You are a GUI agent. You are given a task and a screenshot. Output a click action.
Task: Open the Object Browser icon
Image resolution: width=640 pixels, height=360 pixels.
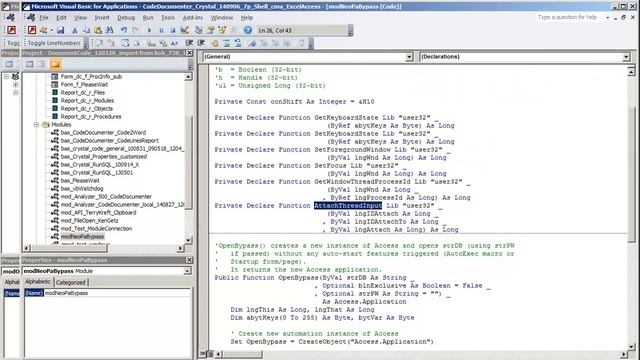(222, 30)
